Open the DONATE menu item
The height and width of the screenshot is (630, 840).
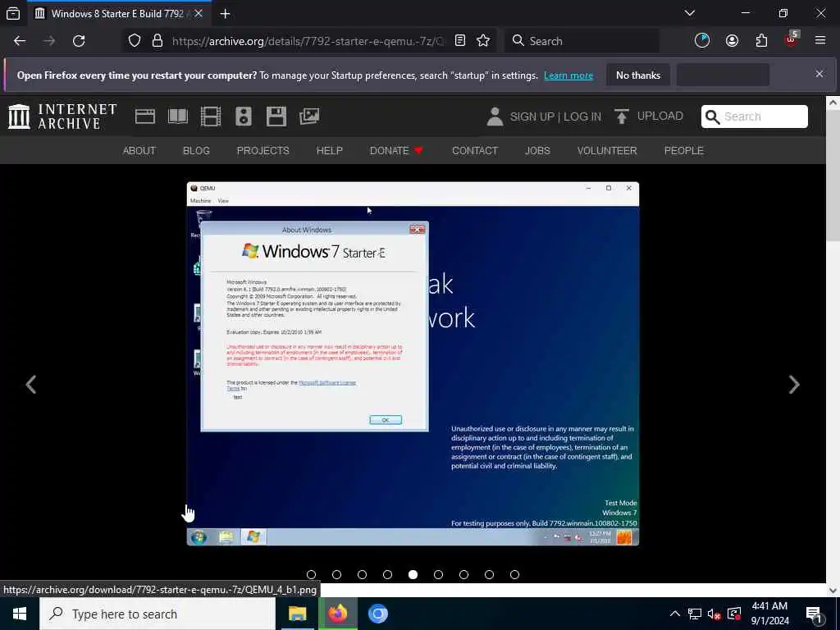point(396,151)
